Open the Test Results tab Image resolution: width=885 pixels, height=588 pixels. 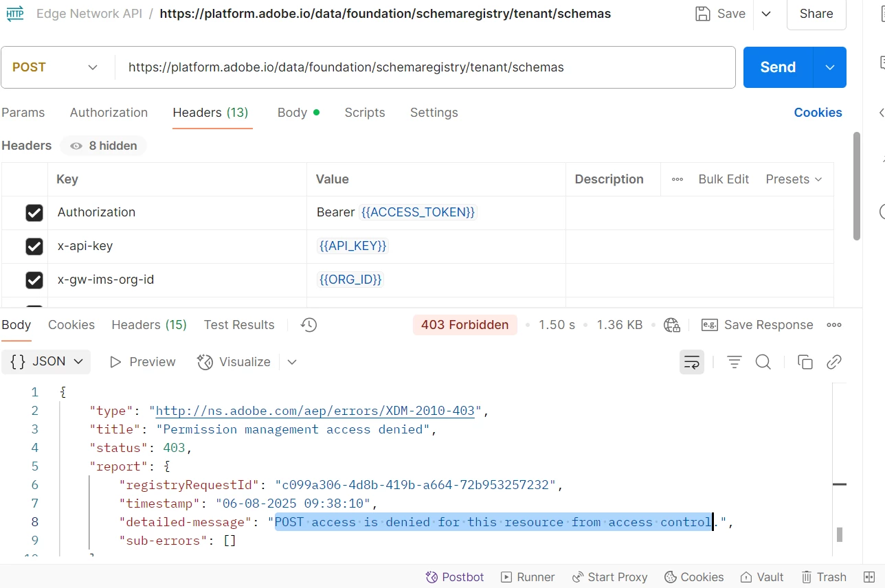pos(239,325)
